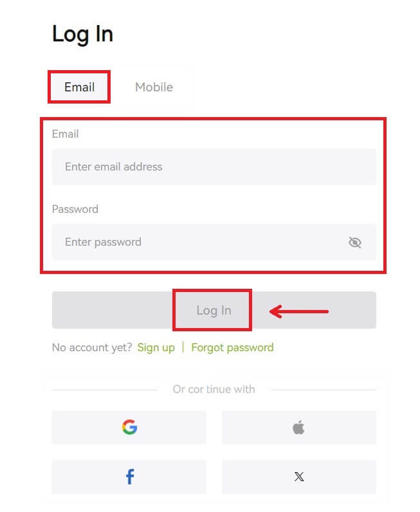This screenshot has width=420, height=512.
Task: Log in with the X icon
Action: [298, 477]
